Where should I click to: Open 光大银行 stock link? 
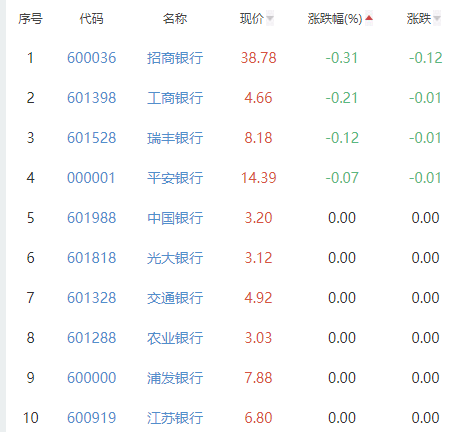[x=175, y=258]
